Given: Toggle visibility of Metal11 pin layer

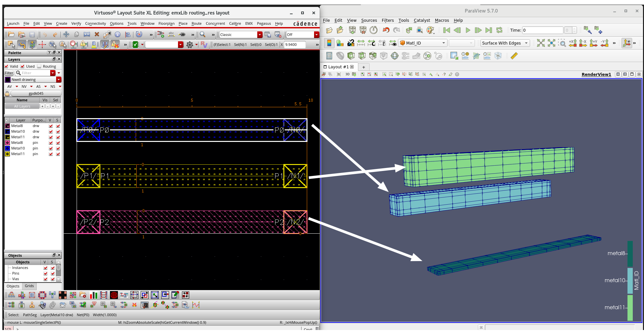Looking at the screenshot, I should 51,154.
